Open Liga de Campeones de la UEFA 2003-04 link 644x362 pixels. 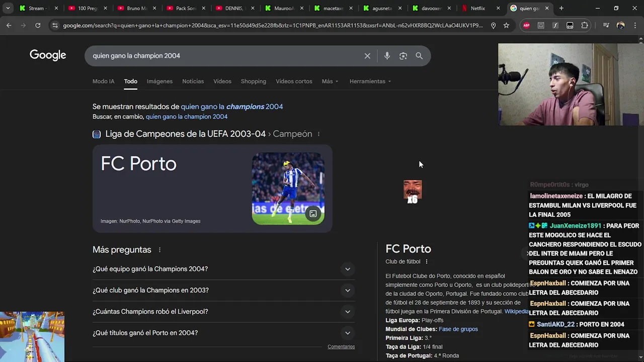(x=186, y=134)
